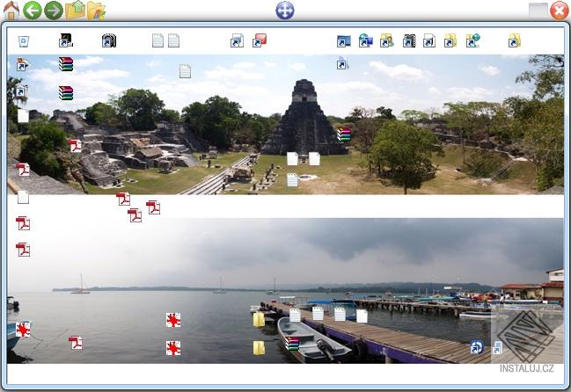This screenshot has height=392, width=571.
Task: Select the Recycle Bin icon
Action: click(x=24, y=41)
